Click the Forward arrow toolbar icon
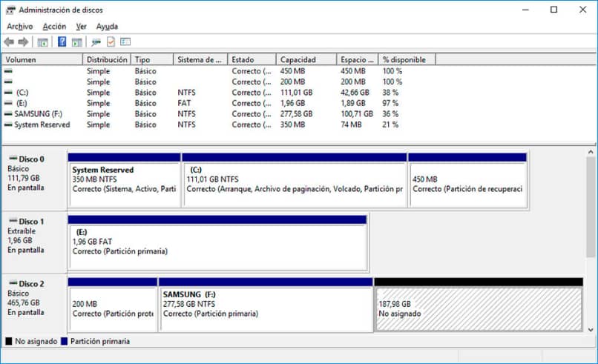The width and height of the screenshot is (598, 364). point(23,42)
